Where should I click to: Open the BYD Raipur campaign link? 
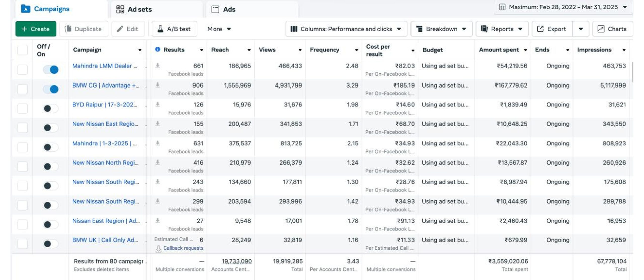tap(105, 104)
